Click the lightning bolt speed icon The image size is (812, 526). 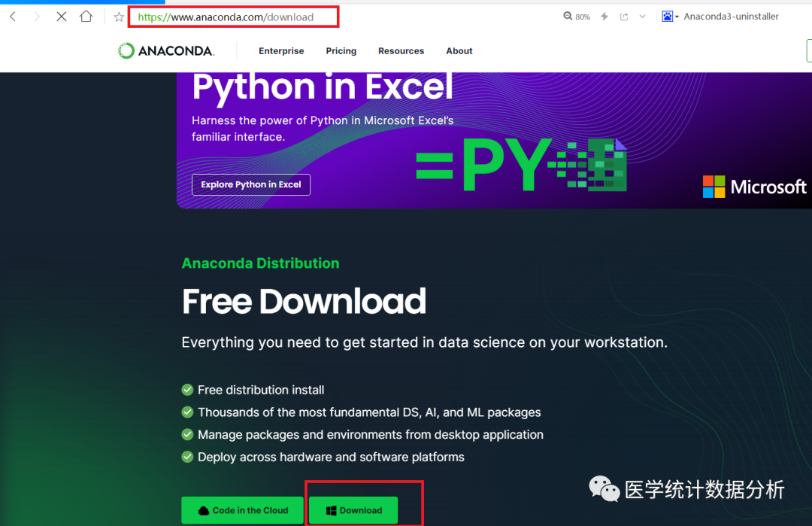coord(604,17)
